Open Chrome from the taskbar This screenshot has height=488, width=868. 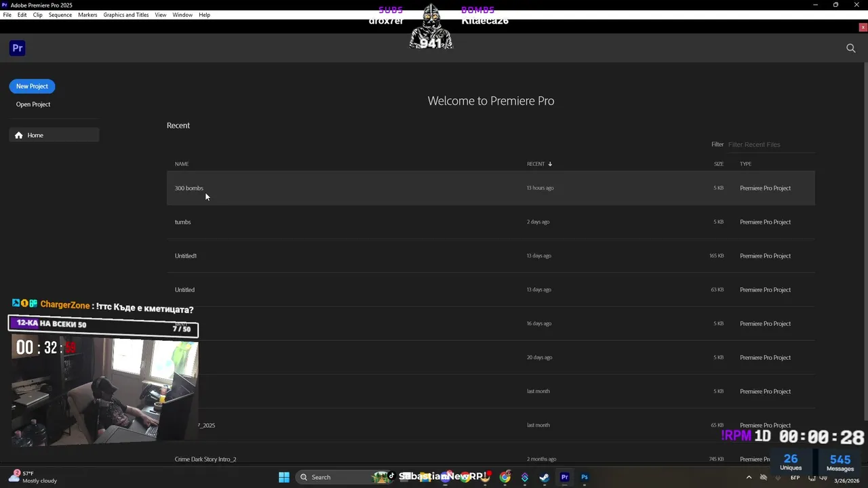(505, 477)
